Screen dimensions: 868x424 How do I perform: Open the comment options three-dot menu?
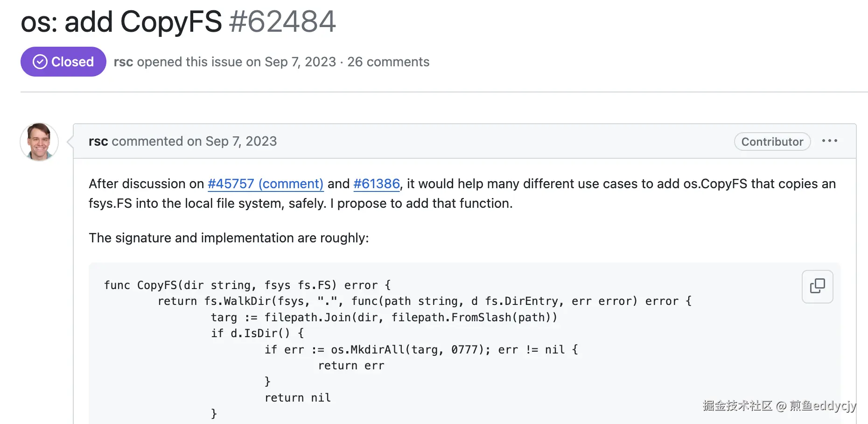pyautogui.click(x=829, y=141)
